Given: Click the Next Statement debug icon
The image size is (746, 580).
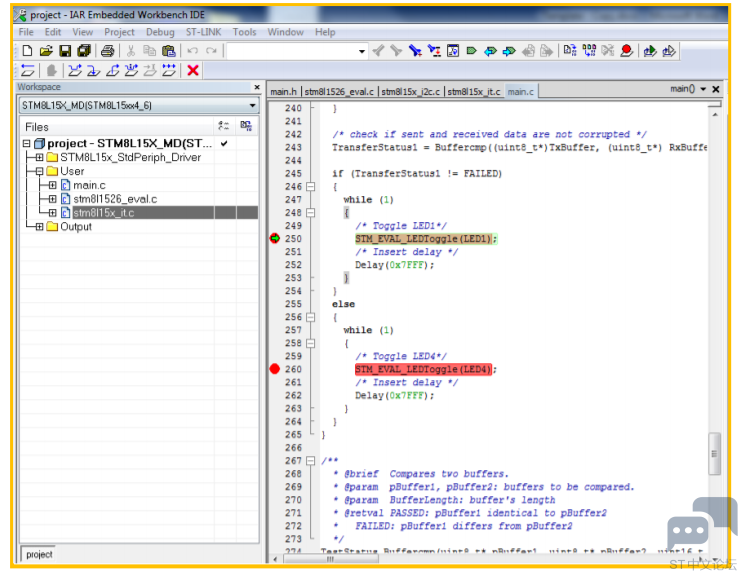Looking at the screenshot, I should (131, 71).
